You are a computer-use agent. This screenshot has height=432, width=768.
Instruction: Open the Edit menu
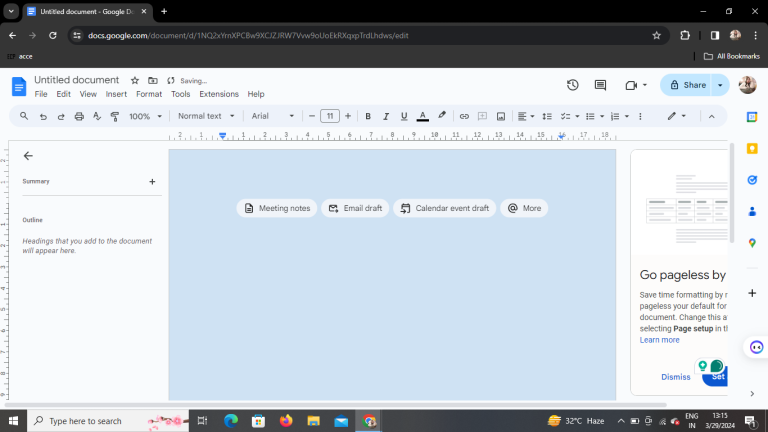pyautogui.click(x=63, y=94)
